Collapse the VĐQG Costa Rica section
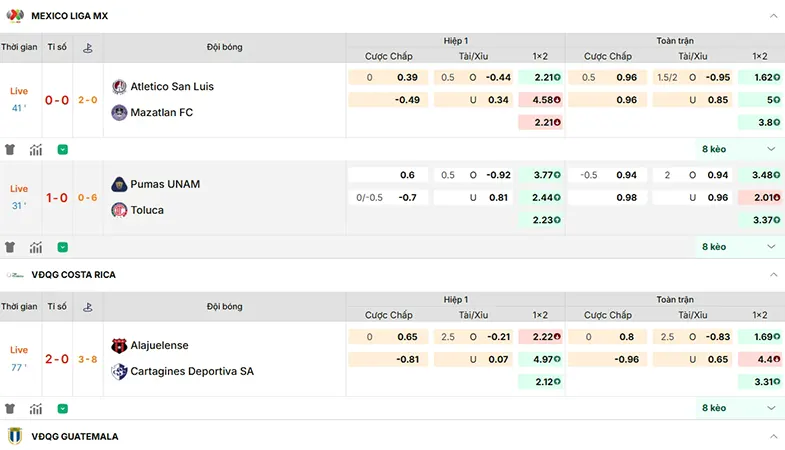785x450 pixels. (773, 275)
